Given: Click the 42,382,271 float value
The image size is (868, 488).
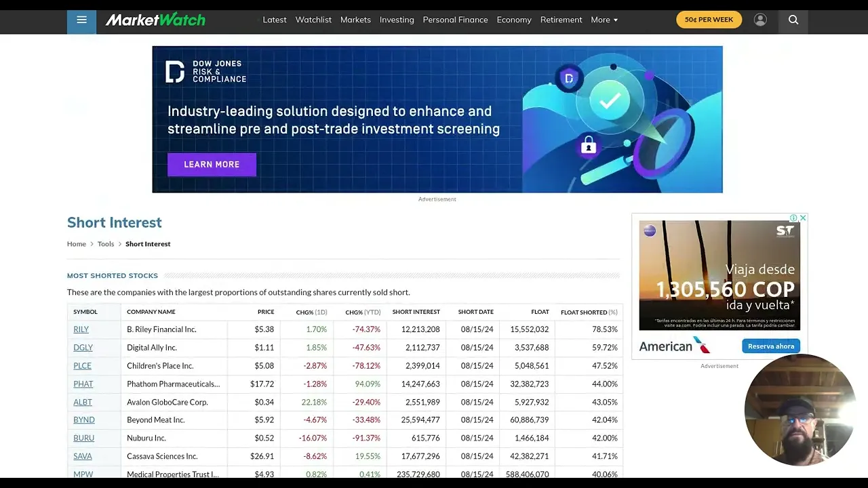Looking at the screenshot, I should tap(530, 457).
